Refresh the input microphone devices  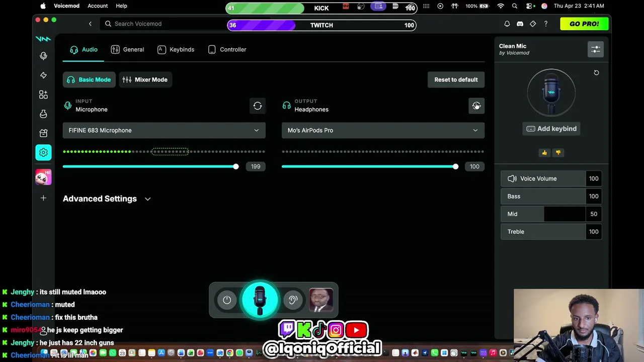[258, 106]
